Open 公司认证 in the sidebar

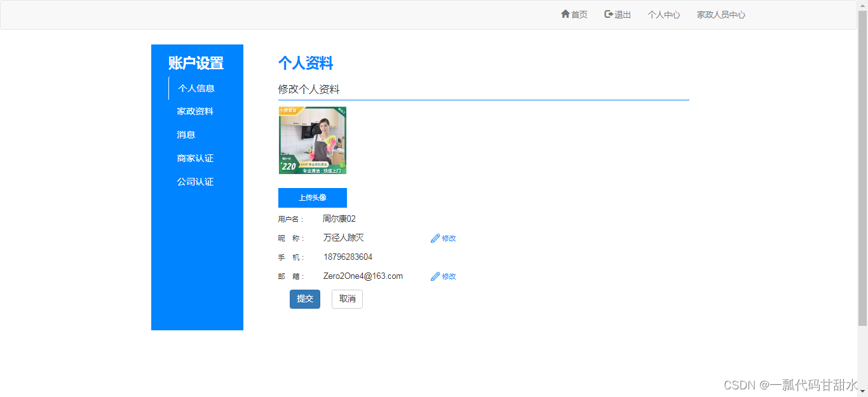tap(195, 182)
